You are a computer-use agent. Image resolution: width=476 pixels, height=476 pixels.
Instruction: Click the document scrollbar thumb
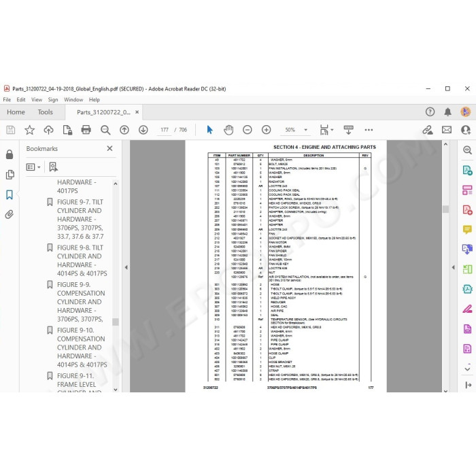pyautogui.click(x=445, y=209)
